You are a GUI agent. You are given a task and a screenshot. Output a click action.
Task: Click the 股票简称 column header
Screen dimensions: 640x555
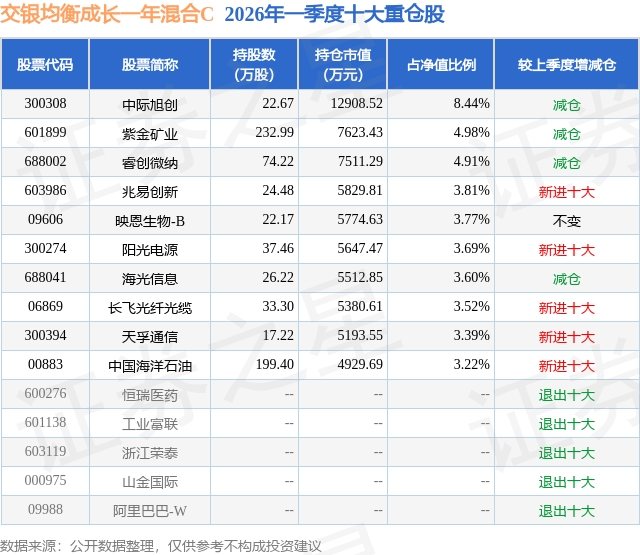[x=149, y=64]
